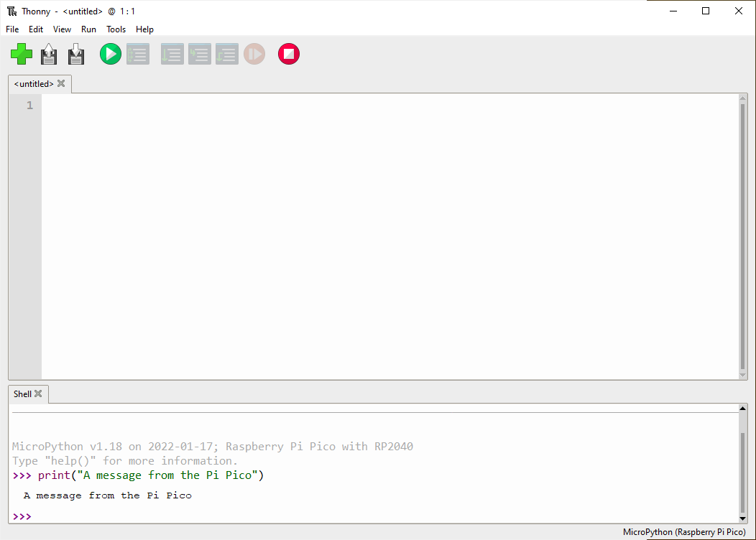Expand the Run menu
This screenshot has width=756, height=540.
[88, 29]
